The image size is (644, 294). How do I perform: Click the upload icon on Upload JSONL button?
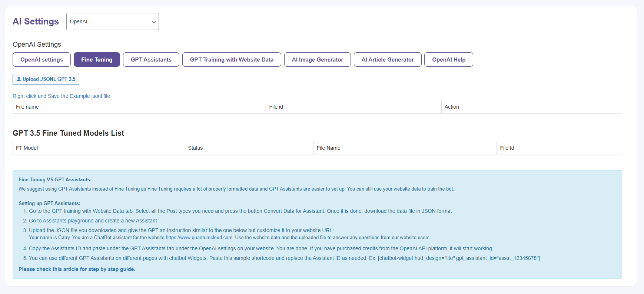[x=19, y=79]
